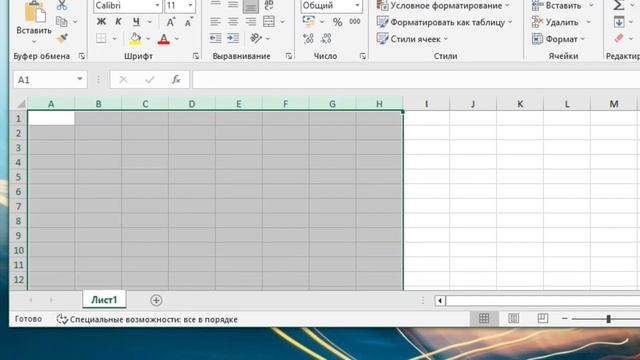Image resolution: width=640 pixels, height=360 pixels.
Task: Activate the Format Painter brush
Action: (x=62, y=38)
